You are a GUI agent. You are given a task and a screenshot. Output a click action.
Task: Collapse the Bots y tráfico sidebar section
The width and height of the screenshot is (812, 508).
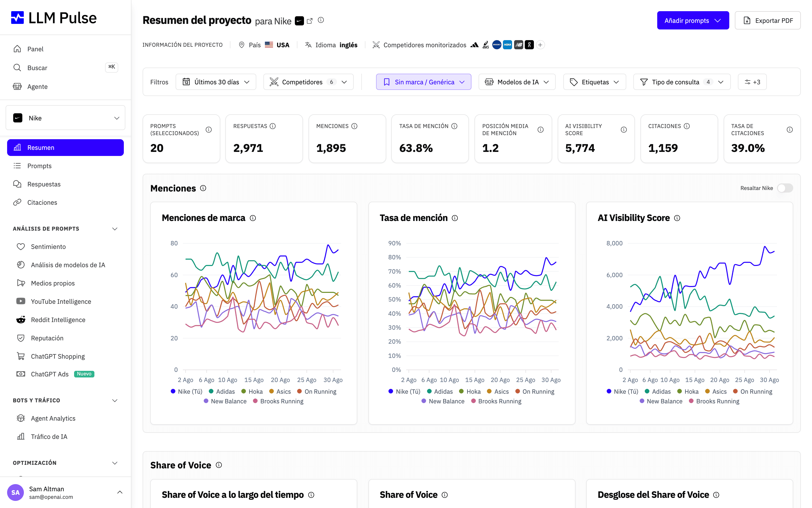point(65,401)
